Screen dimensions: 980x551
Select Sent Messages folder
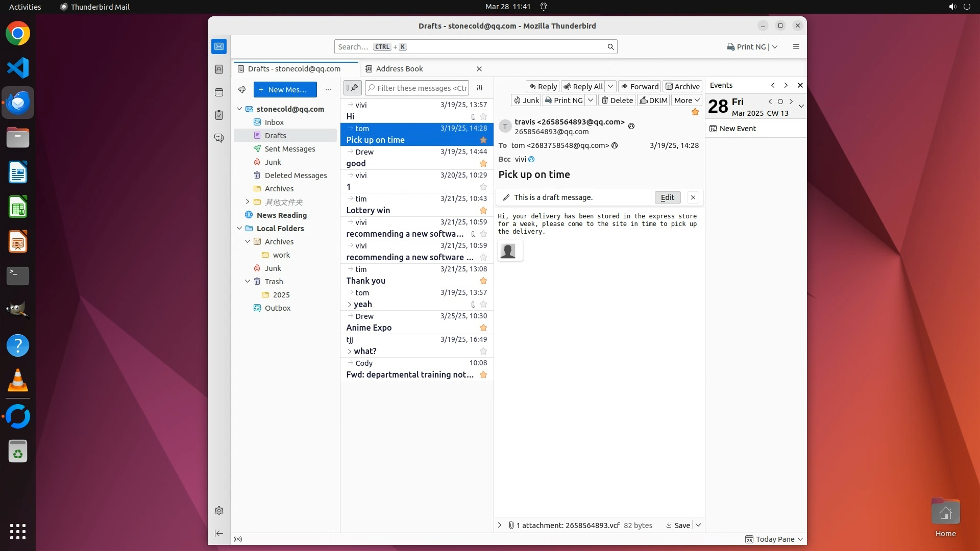[x=289, y=149]
